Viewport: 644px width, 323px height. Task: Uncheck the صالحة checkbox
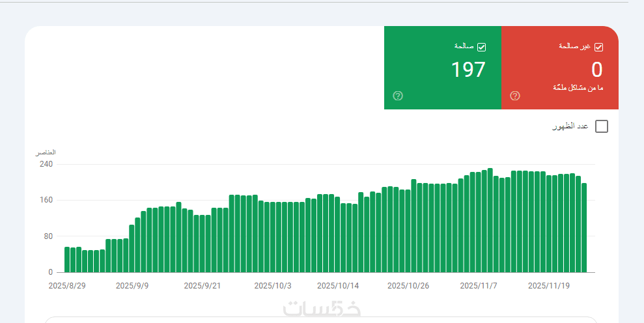(x=482, y=48)
